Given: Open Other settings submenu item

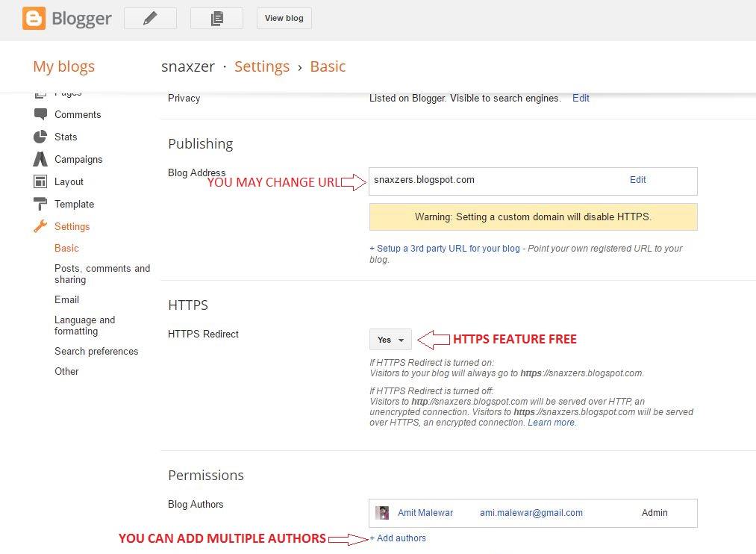Looking at the screenshot, I should pos(66,371).
